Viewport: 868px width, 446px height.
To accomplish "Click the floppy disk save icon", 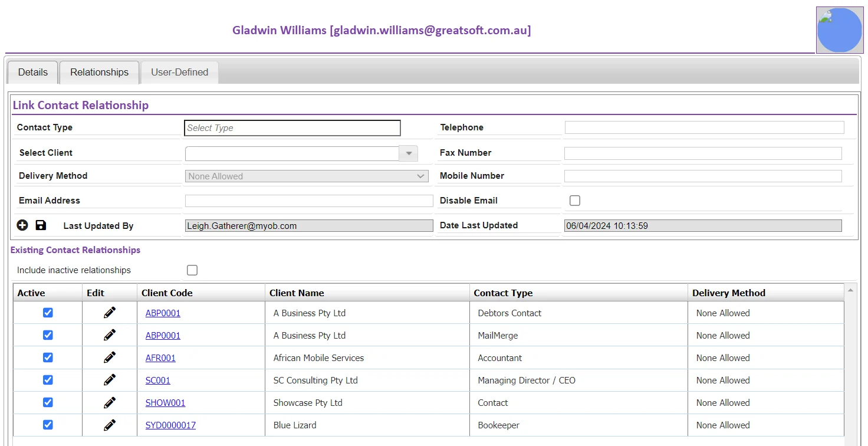I will click(41, 225).
